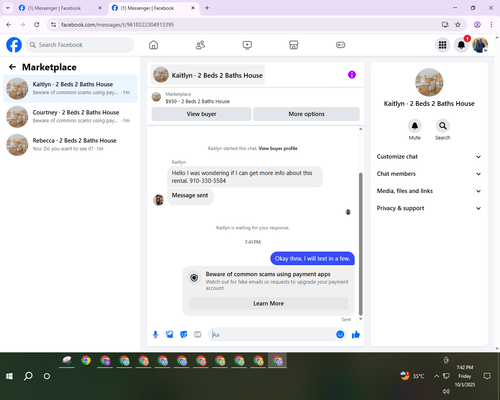This screenshot has width=500, height=400.
Task: Mute the conversation with bell icon
Action: click(x=415, y=126)
